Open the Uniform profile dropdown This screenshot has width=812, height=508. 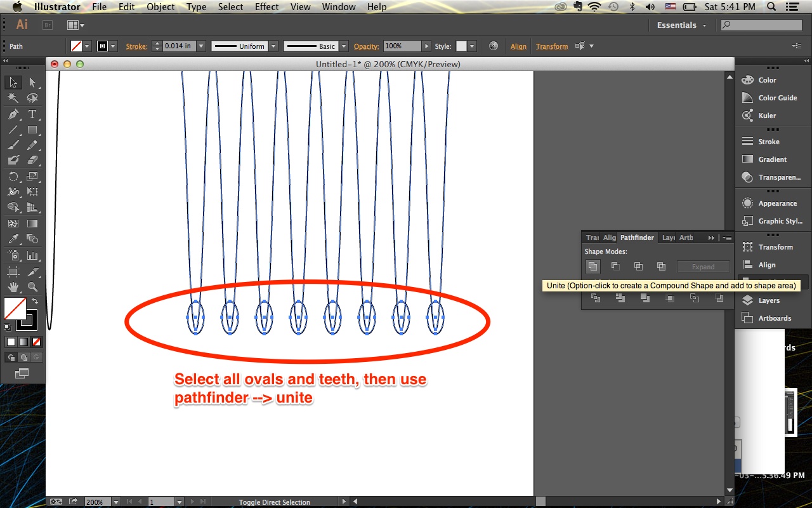[273, 46]
